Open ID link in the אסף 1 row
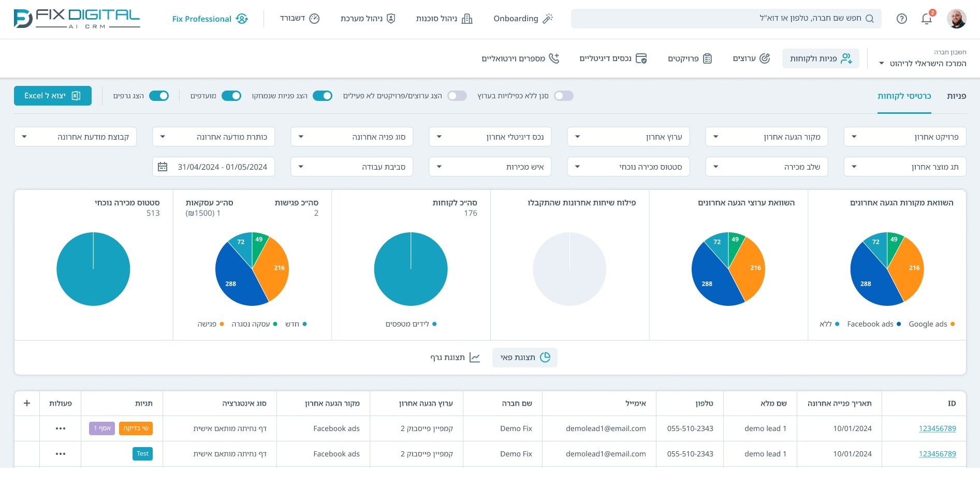The width and height of the screenshot is (980, 504). [937, 428]
